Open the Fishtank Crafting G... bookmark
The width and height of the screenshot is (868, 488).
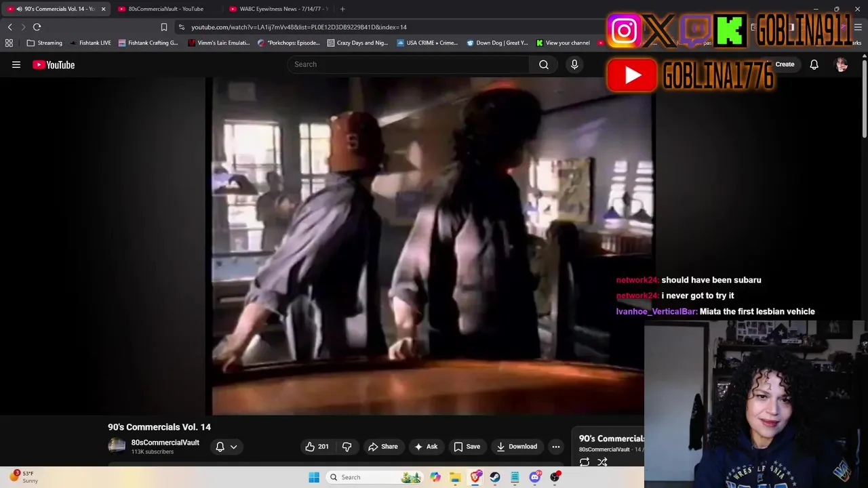click(x=148, y=43)
